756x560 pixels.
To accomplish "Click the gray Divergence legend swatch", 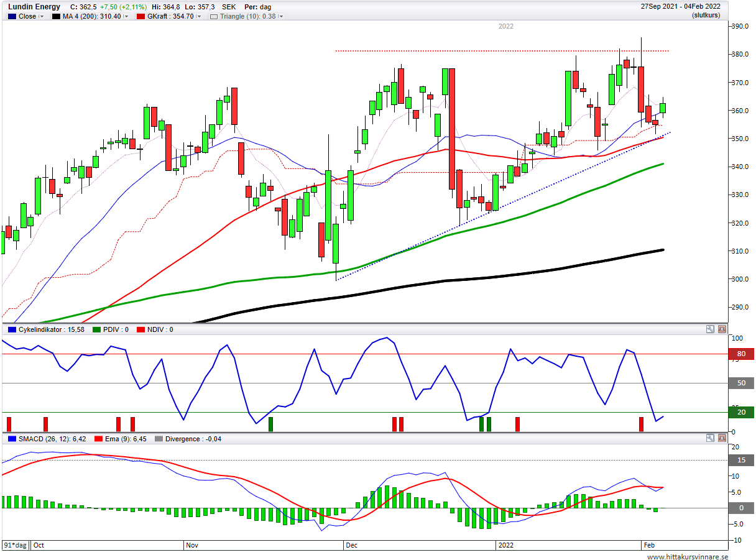I will pos(159,439).
